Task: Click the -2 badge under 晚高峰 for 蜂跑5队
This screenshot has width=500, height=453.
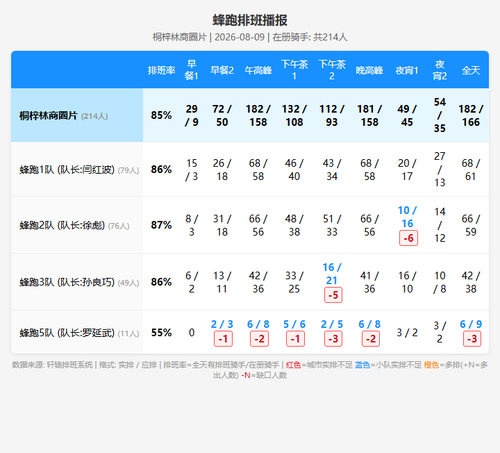Action: click(x=371, y=339)
